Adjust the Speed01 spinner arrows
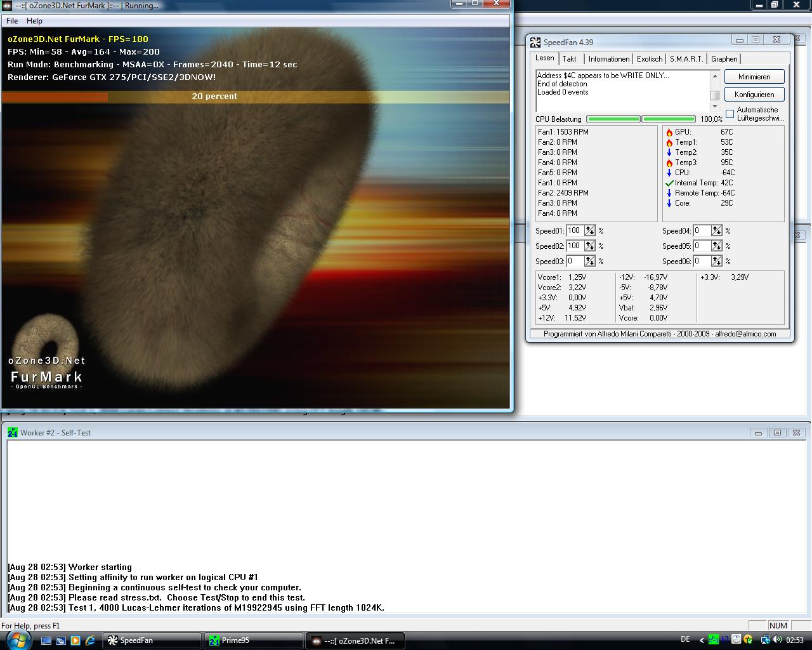Image resolution: width=812 pixels, height=650 pixels. click(590, 230)
